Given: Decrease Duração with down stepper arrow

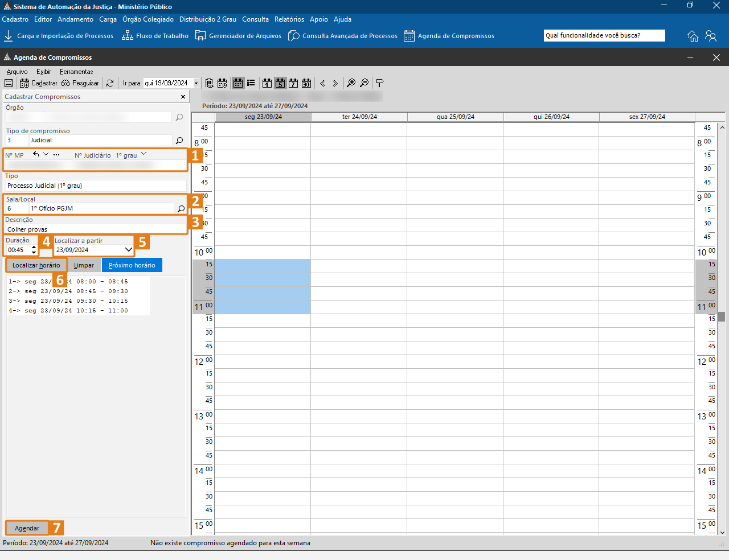Looking at the screenshot, I should pyautogui.click(x=34, y=252).
